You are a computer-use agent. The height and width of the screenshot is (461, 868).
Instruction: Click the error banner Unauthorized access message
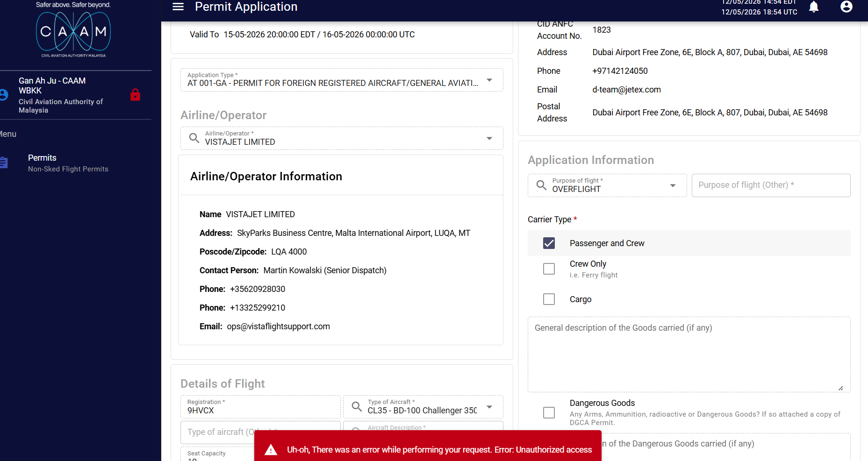[439, 450]
